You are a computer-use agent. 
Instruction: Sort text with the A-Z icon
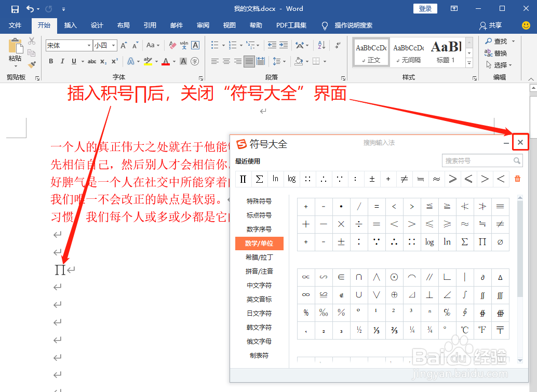tap(321, 45)
